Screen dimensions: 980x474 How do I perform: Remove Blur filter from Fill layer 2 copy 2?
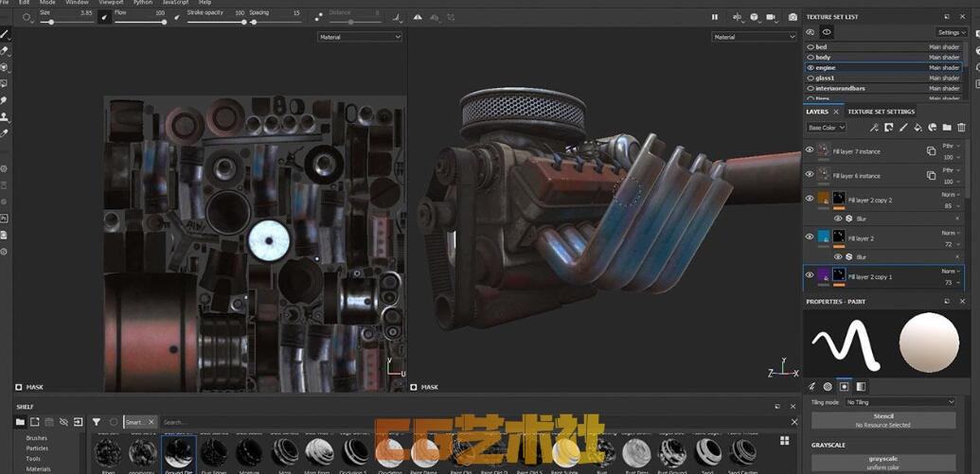click(957, 219)
